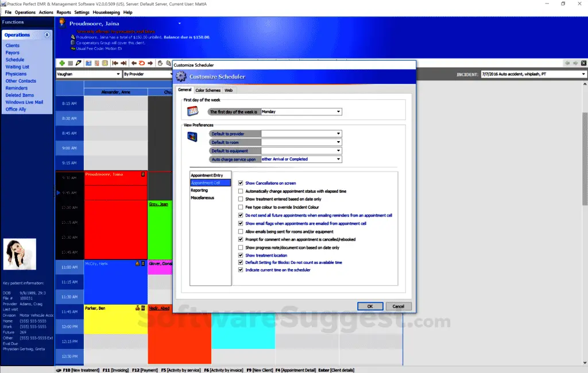The width and height of the screenshot is (588, 373).
Task: Switch to the Web tab
Action: [229, 90]
